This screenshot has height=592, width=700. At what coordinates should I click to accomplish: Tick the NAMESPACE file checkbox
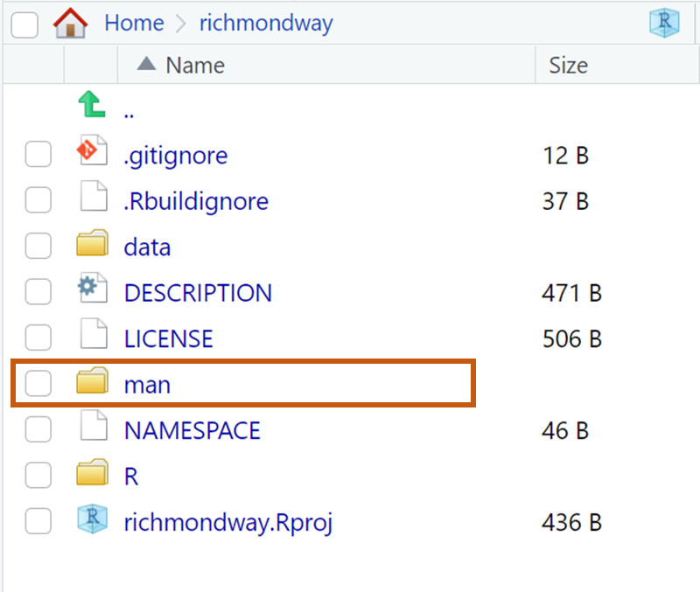[38, 430]
